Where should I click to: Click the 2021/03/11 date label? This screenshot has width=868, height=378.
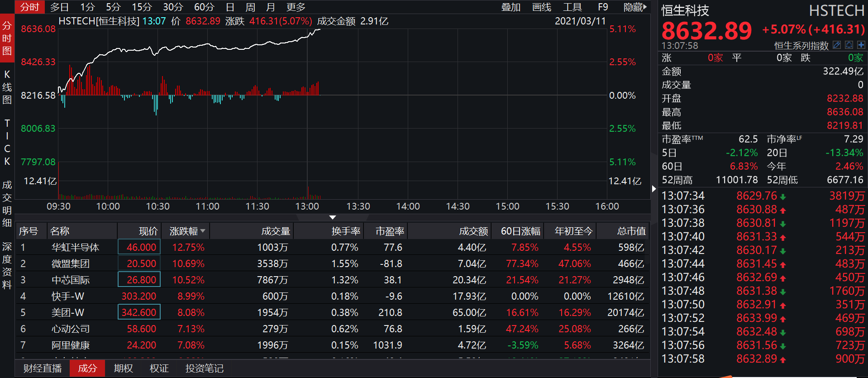click(580, 21)
